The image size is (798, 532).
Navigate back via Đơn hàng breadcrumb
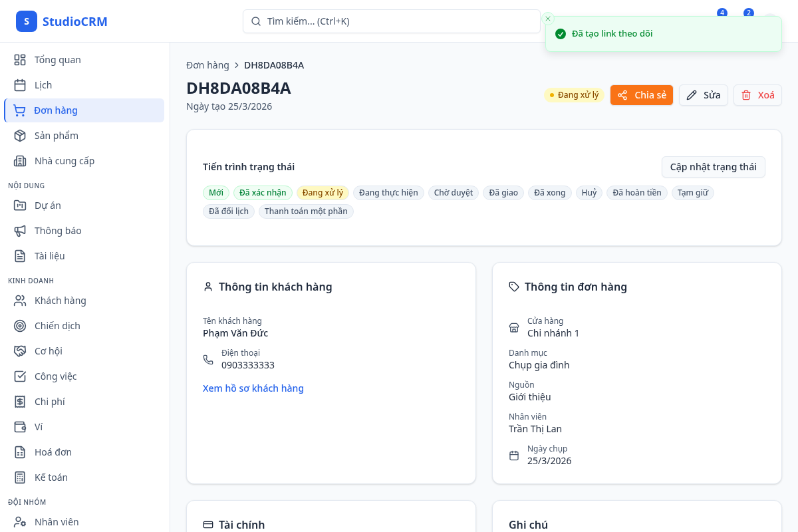207,65
